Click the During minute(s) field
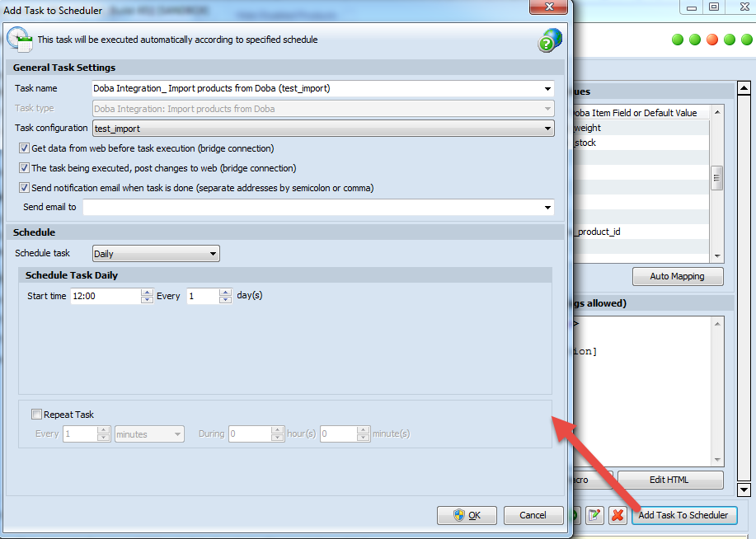This screenshot has height=539, width=756. (339, 434)
